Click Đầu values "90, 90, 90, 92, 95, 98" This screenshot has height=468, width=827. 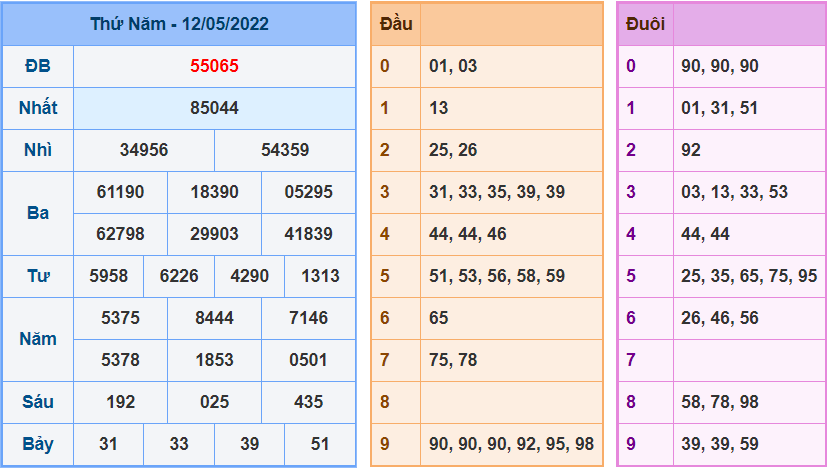click(512, 444)
